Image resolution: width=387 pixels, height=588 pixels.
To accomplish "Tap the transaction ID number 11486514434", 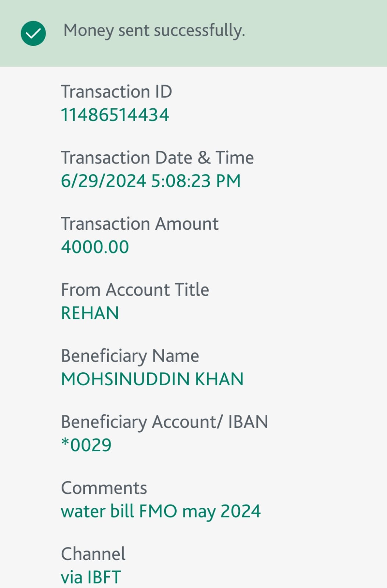I will pyautogui.click(x=115, y=115).
